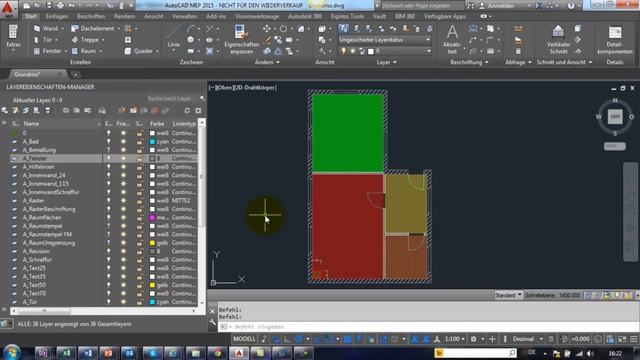Select the Quader tool

click(x=141, y=51)
